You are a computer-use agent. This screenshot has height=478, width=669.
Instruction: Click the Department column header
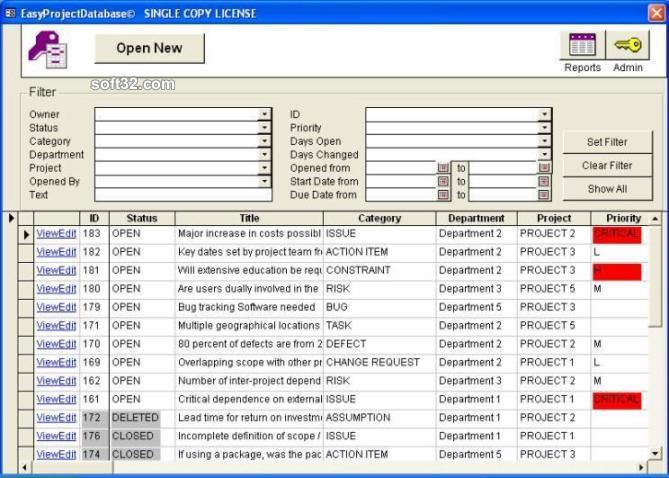coord(476,219)
